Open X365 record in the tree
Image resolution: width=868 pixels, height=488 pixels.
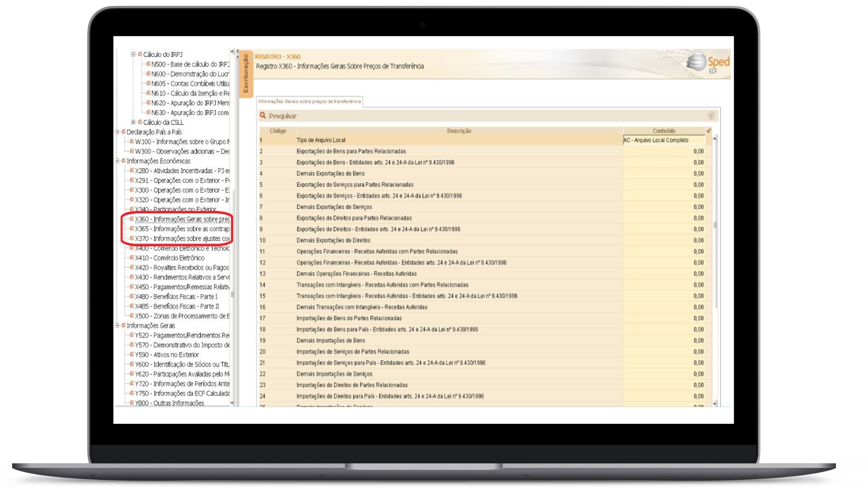click(182, 229)
